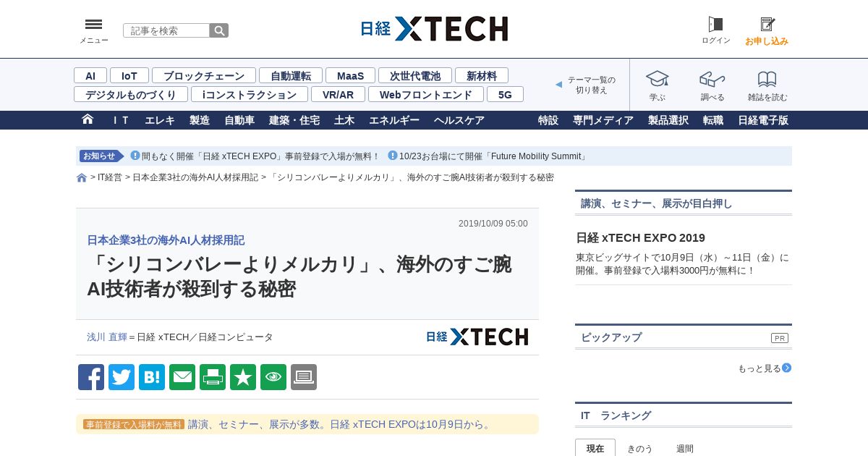Select the VR/AR theme tag
The height and width of the screenshot is (456, 868).
[x=338, y=94]
